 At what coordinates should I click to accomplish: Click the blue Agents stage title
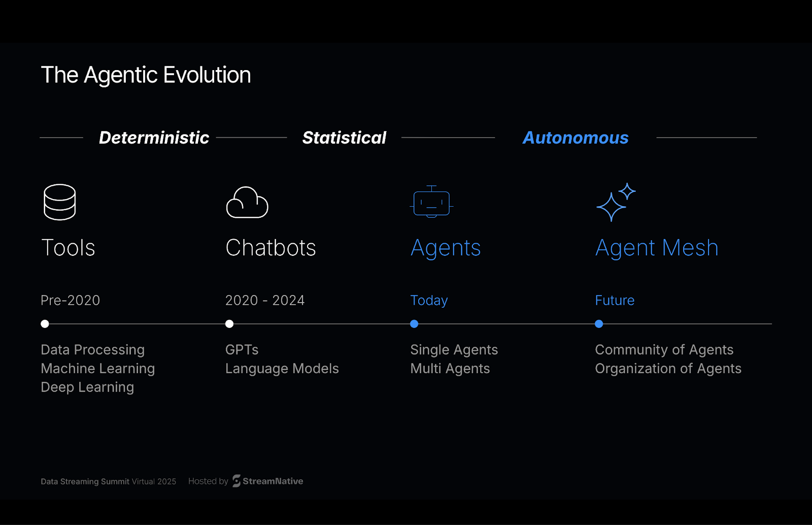point(446,248)
